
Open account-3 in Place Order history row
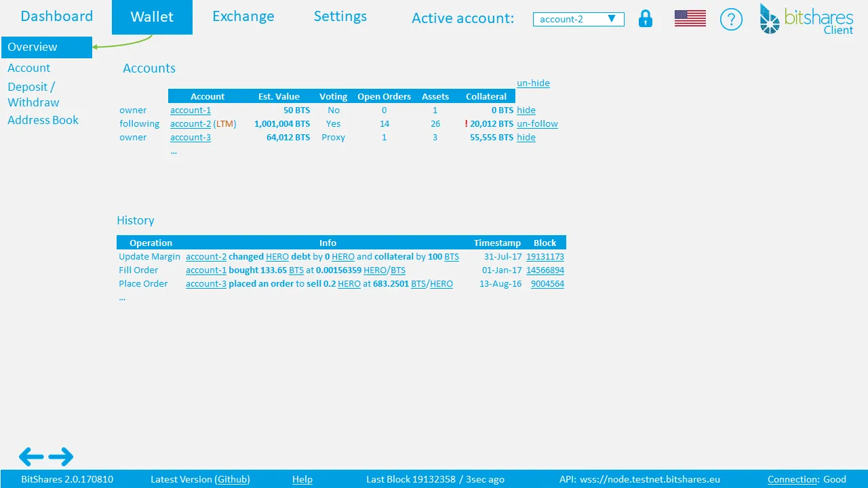coord(206,283)
